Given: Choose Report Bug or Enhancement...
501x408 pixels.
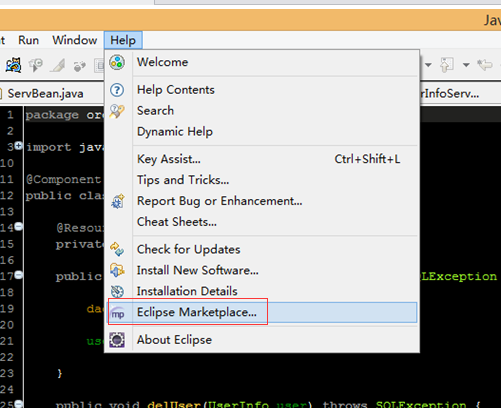Looking at the screenshot, I should pos(262,201).
